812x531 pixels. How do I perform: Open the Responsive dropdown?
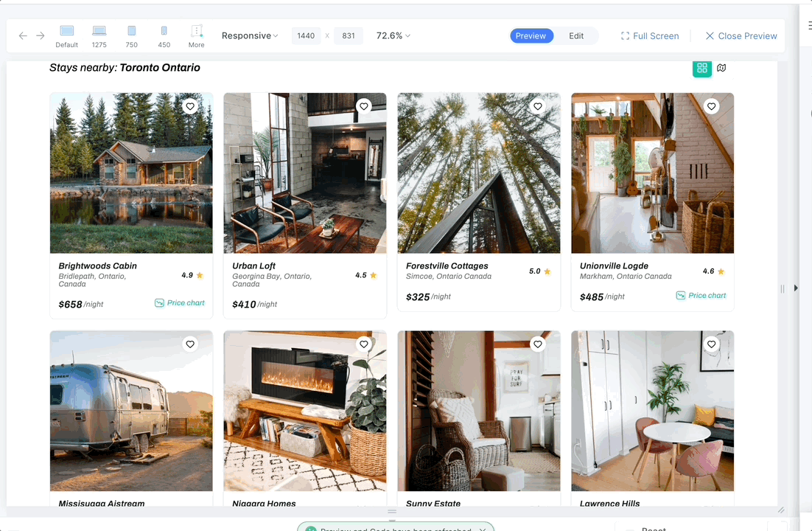(x=250, y=36)
